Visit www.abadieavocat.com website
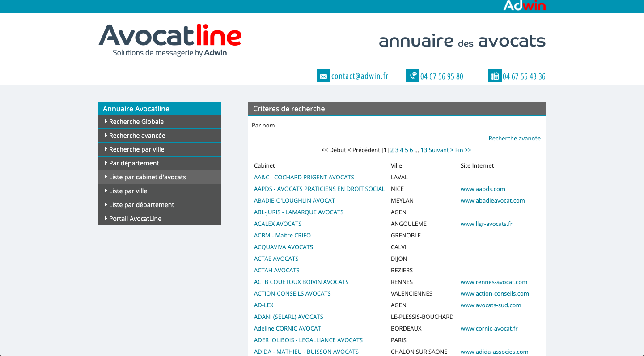Image resolution: width=644 pixels, height=356 pixels. (x=493, y=201)
